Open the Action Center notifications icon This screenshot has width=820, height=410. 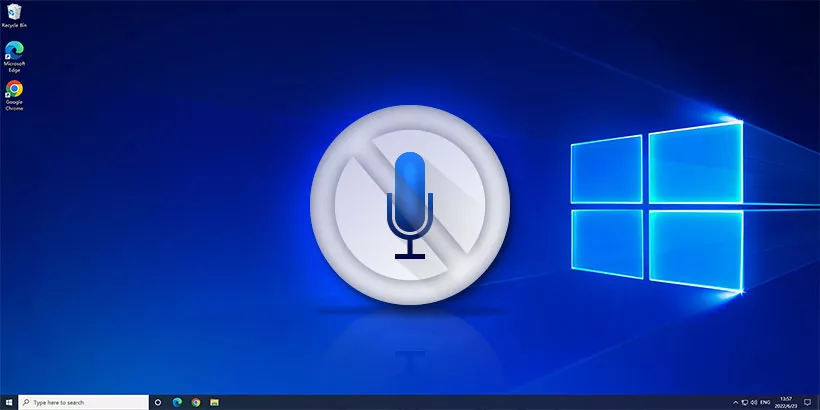pos(807,402)
